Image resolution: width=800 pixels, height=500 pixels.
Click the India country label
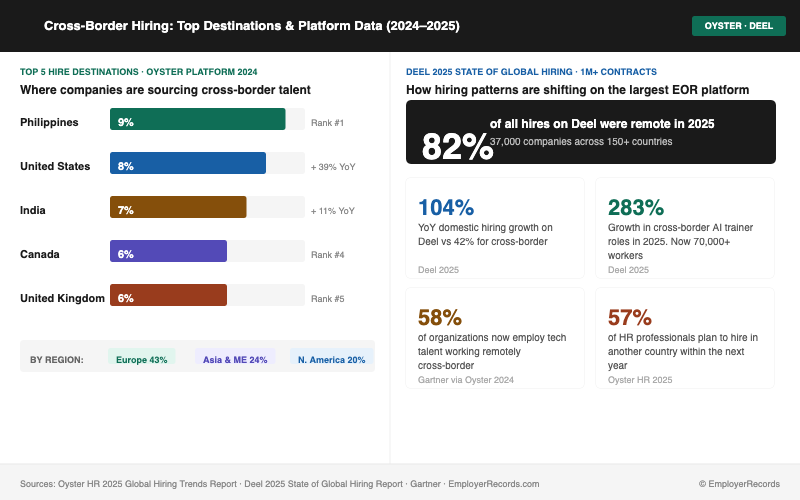pyautogui.click(x=33, y=210)
